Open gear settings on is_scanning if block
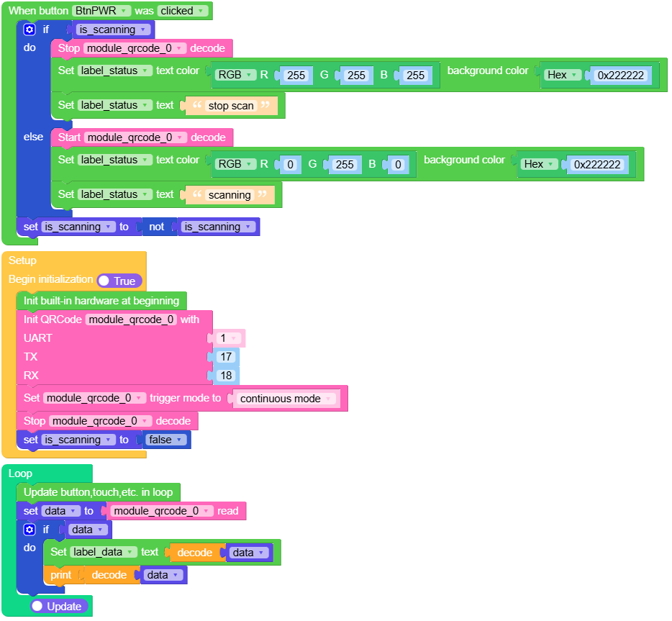Image resolution: width=672 pixels, height=621 pixels. [x=29, y=30]
